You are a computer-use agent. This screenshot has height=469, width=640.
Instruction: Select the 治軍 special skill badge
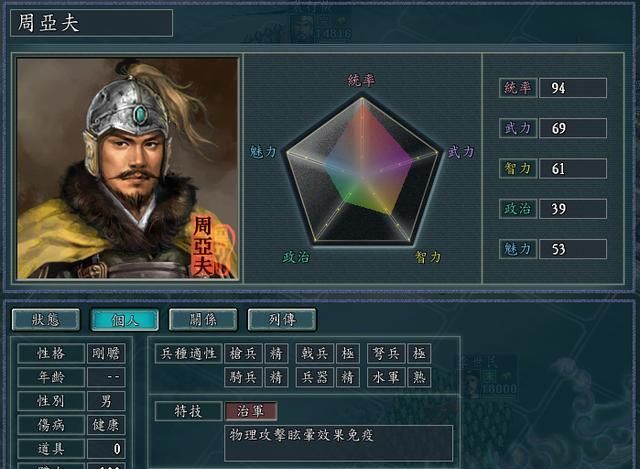(251, 411)
